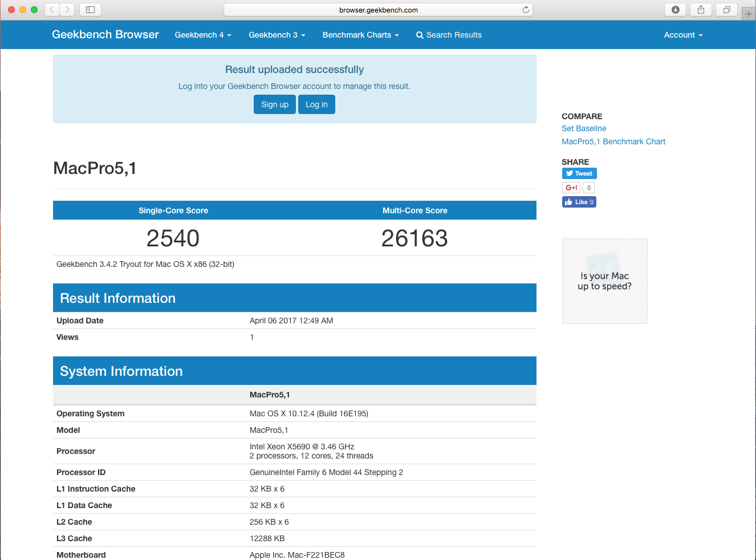Image resolution: width=756 pixels, height=560 pixels.
Task: Go back with Safari's back arrow
Action: coord(52,10)
